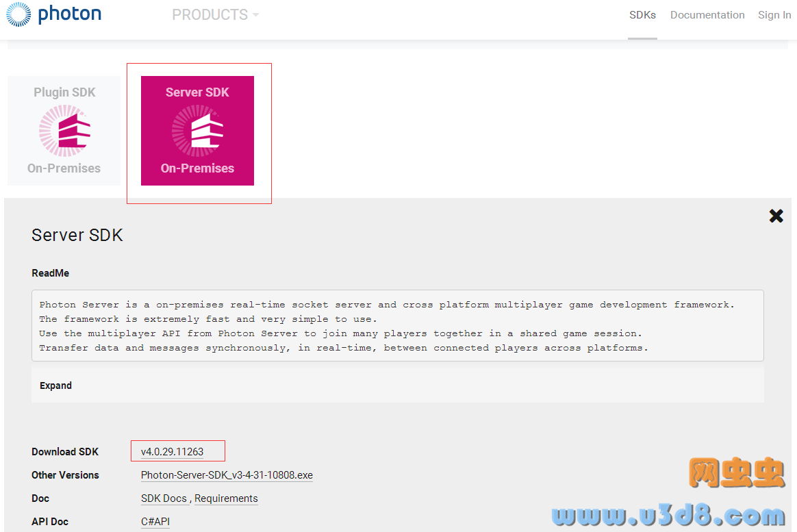Viewport: 797px width, 532px height.
Task: Open the SDK Docs link
Action: click(x=164, y=498)
